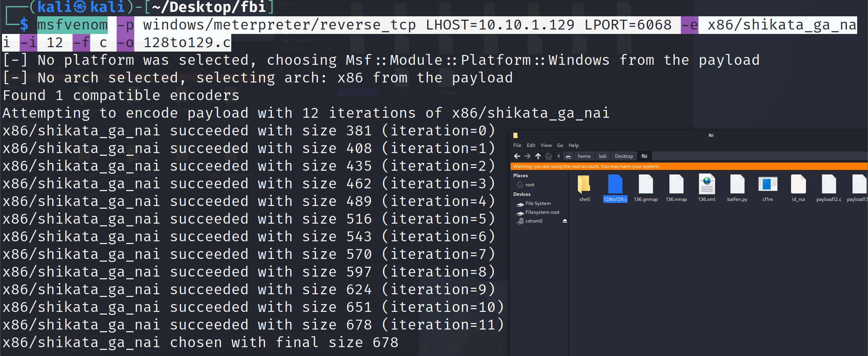
Task: Click the fbi path segment
Action: point(644,156)
